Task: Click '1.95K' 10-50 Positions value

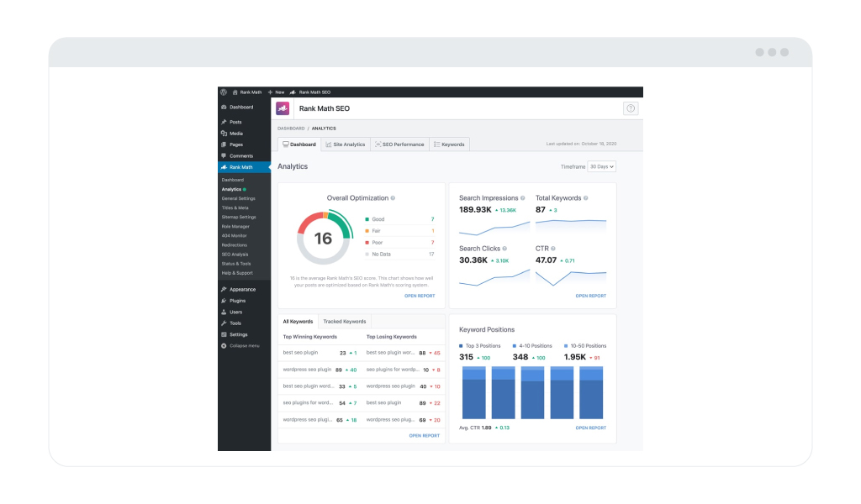Action: point(575,357)
